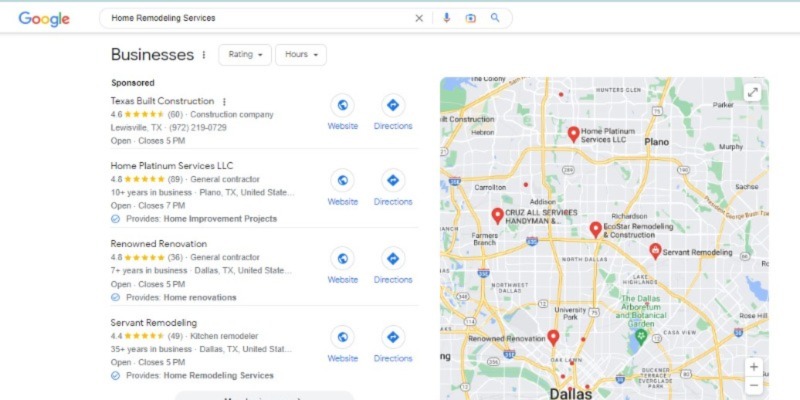Click Dallas Arboretum green map marker
Viewport: 800px width, 400px height.
click(x=641, y=336)
